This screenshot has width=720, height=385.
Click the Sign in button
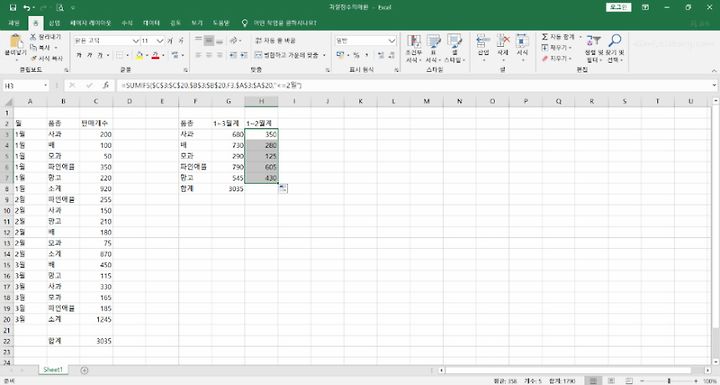(x=619, y=7)
